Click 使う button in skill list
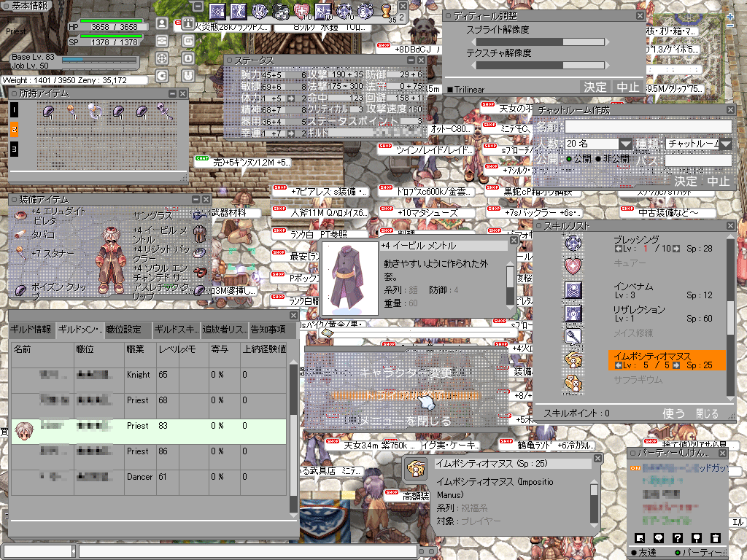This screenshot has width=747, height=560. 673,413
